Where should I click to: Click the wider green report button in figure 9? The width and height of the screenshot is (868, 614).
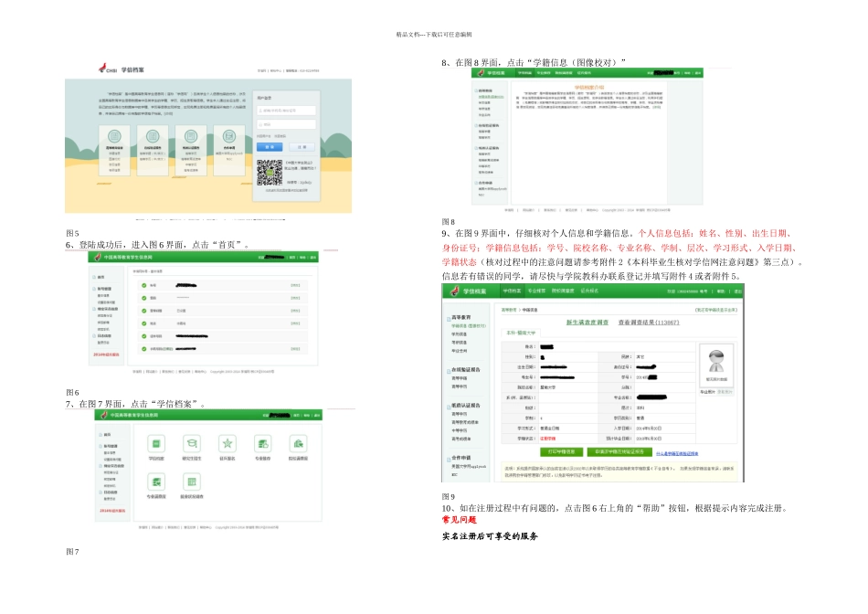pyautogui.click(x=619, y=451)
